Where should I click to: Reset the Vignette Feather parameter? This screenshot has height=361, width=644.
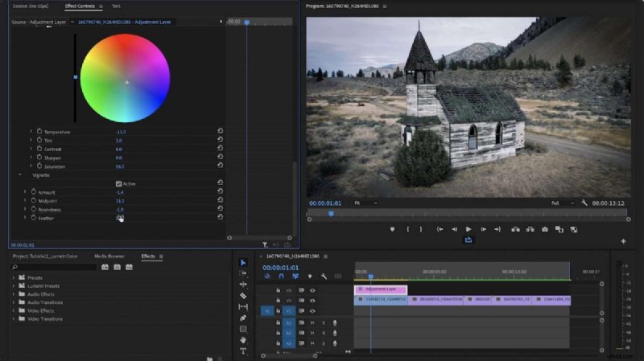click(x=220, y=217)
